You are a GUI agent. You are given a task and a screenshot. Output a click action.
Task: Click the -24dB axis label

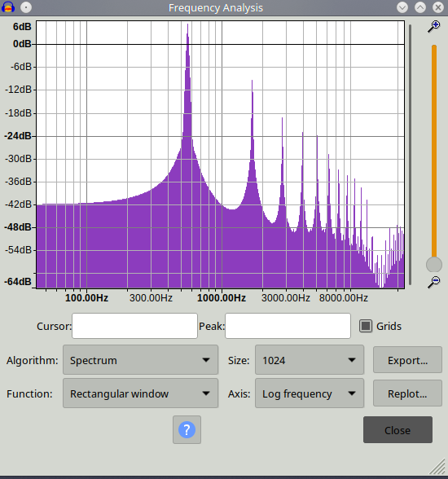click(18, 136)
